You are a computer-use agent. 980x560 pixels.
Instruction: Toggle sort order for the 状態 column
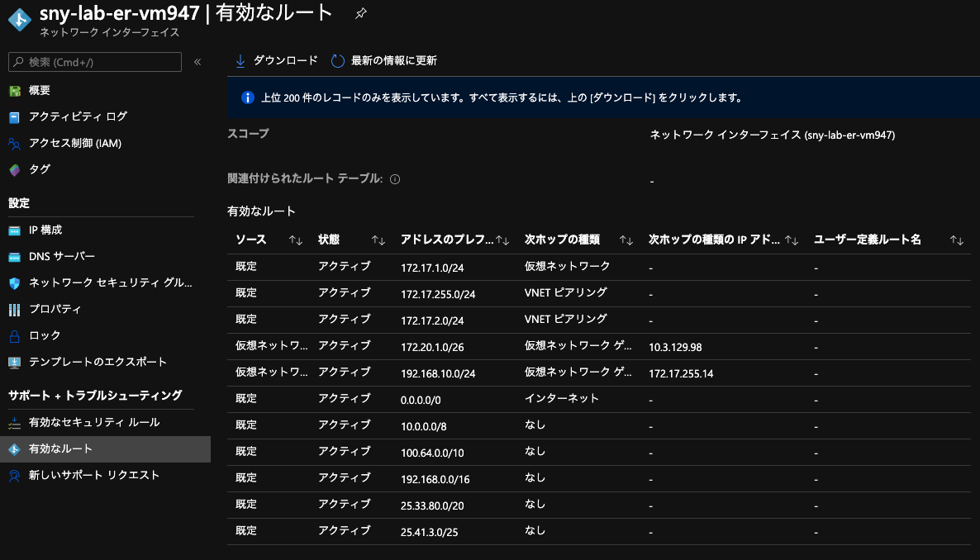click(x=378, y=240)
